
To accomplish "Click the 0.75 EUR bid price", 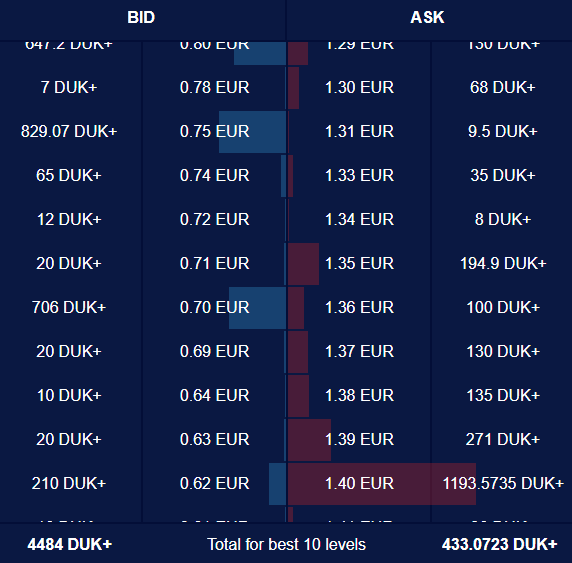I will tap(214, 131).
